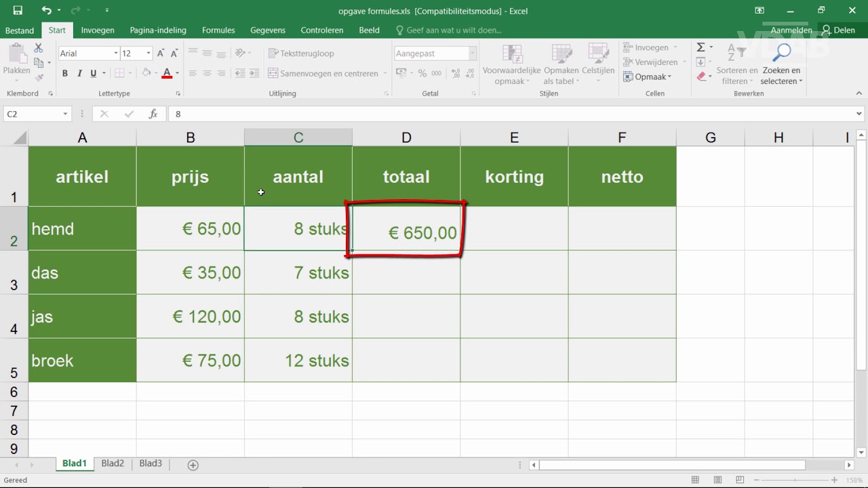Screen dimensions: 868x488
Task: Click the Celstijlen button
Action: tap(598, 64)
